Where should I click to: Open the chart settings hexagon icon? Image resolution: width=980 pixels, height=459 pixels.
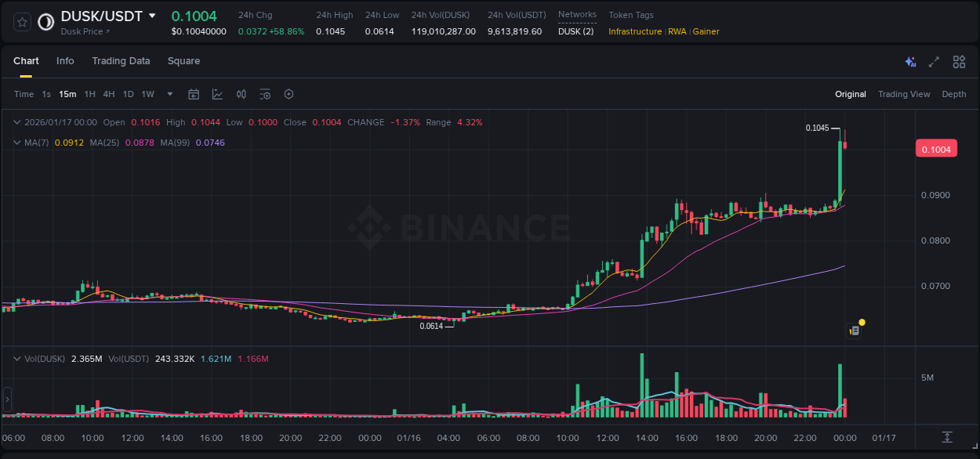pos(289,94)
